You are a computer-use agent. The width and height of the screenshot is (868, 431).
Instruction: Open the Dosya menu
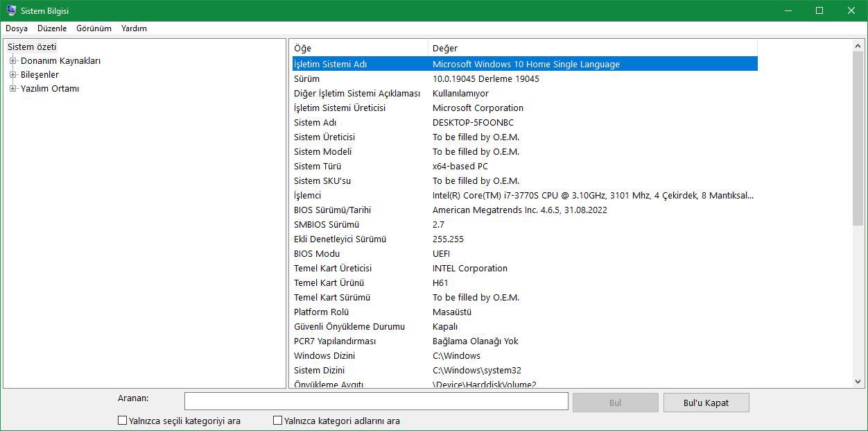point(17,28)
